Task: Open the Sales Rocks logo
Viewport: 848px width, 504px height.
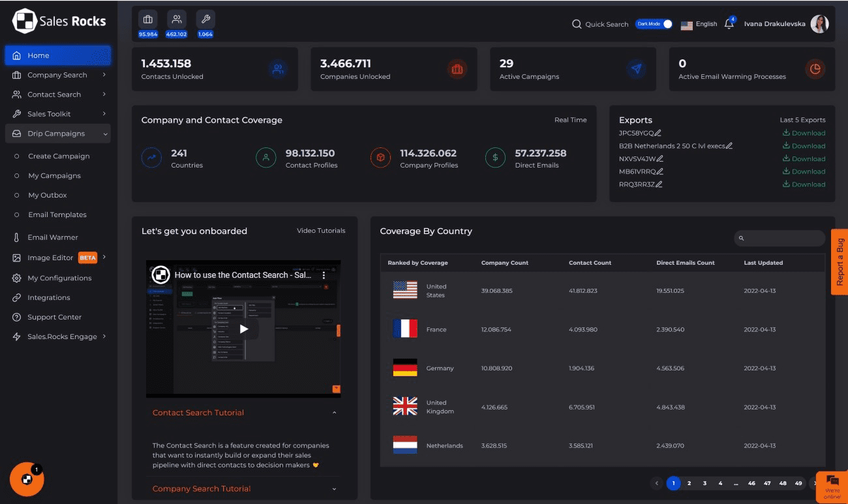Action: (x=59, y=21)
